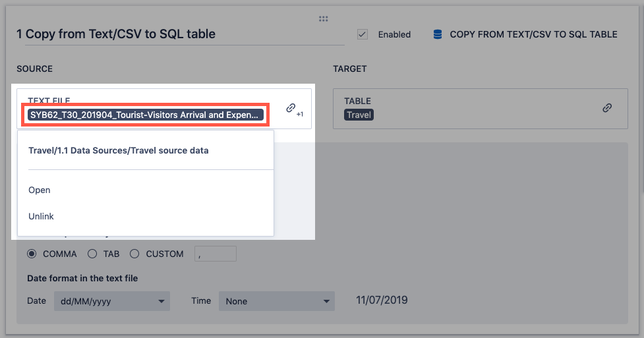Choose Open from the file popup menu

pyautogui.click(x=40, y=190)
